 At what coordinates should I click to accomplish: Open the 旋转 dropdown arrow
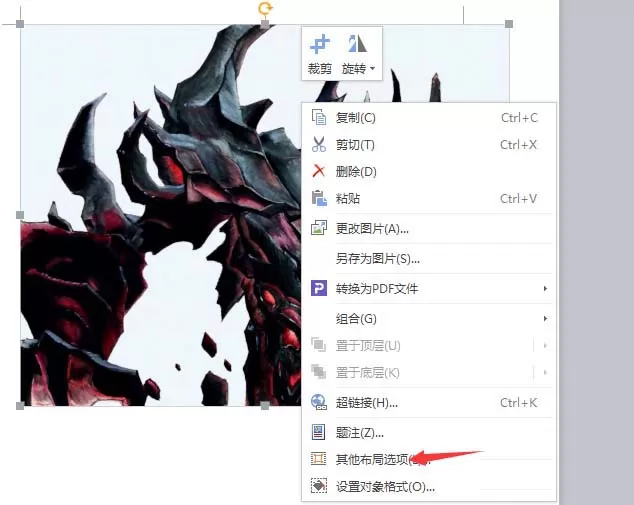coord(372,69)
